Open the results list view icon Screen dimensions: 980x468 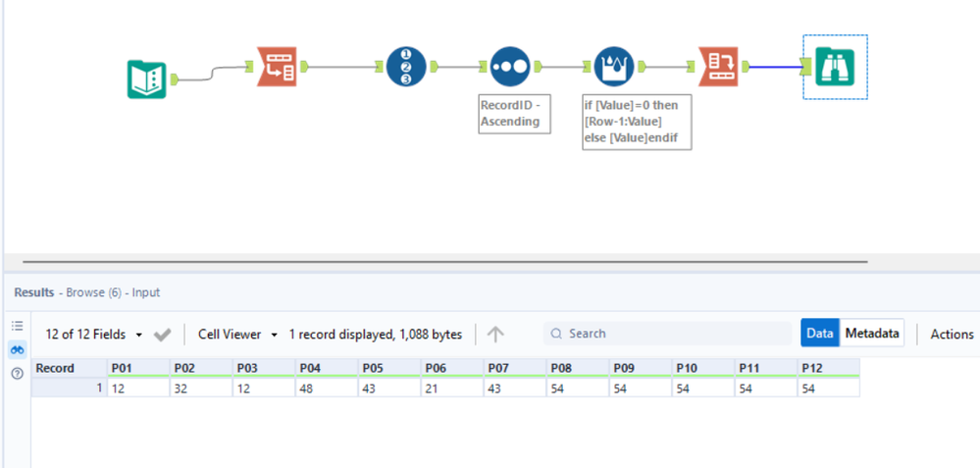click(x=18, y=326)
